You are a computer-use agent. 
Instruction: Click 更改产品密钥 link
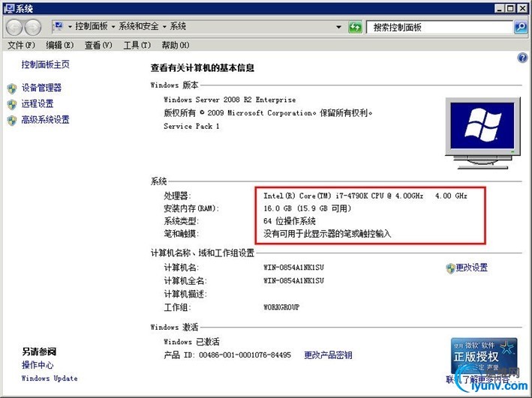pyautogui.click(x=328, y=355)
